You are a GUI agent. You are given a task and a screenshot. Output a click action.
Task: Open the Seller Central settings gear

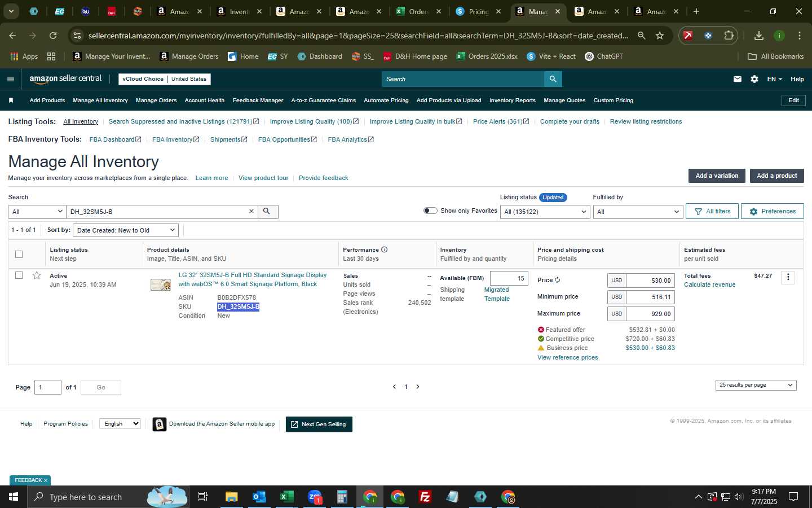click(754, 79)
